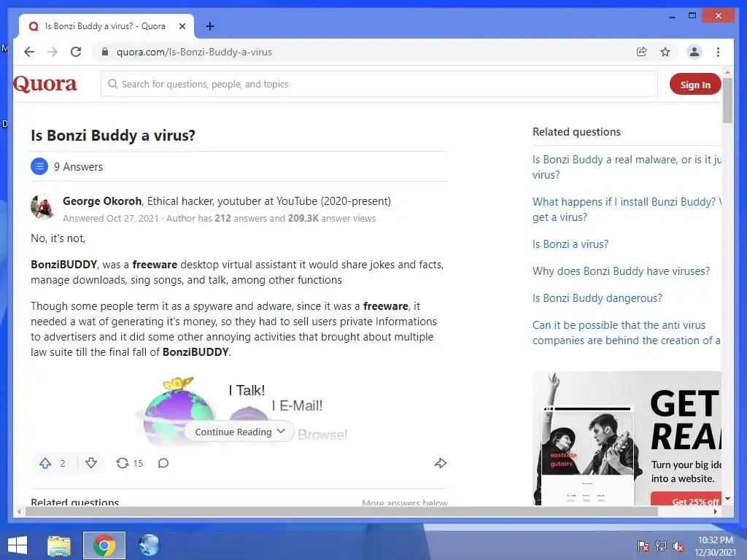Open 'What happens if I install Bunzi Buddy?' link
This screenshot has width=747, height=560.
(x=627, y=209)
